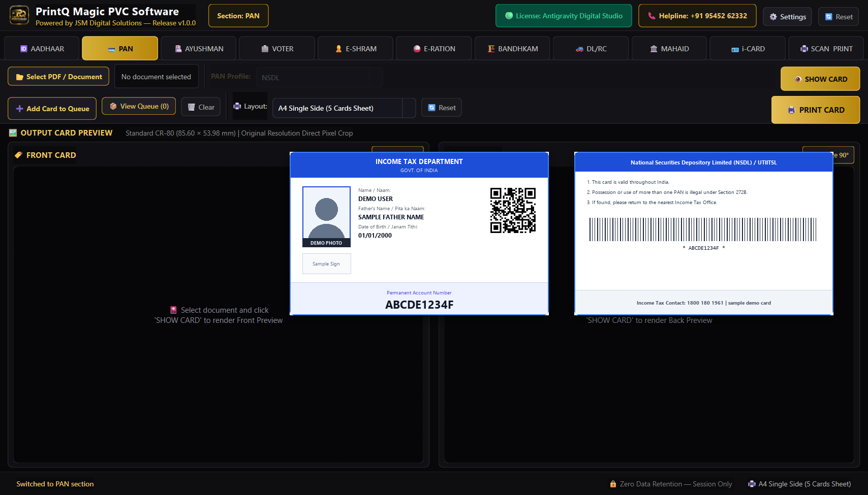Switch to the DL/RC section
The image size is (868, 495).
591,49
